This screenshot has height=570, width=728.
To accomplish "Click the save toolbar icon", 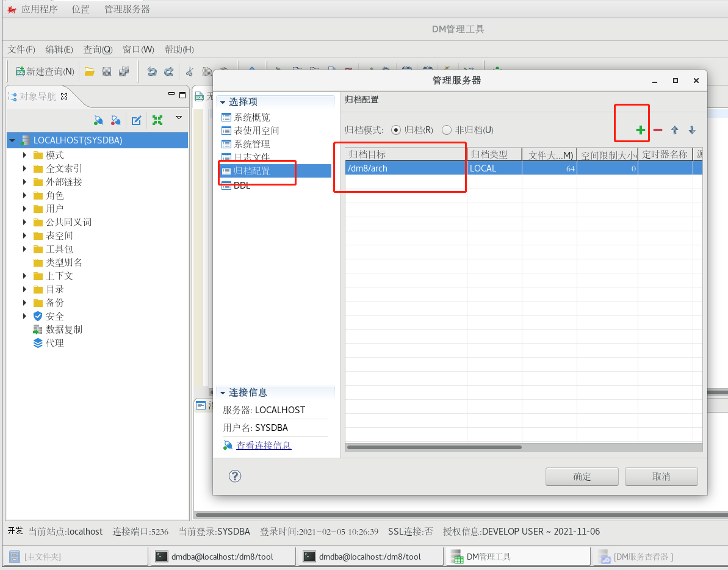I will tap(107, 71).
